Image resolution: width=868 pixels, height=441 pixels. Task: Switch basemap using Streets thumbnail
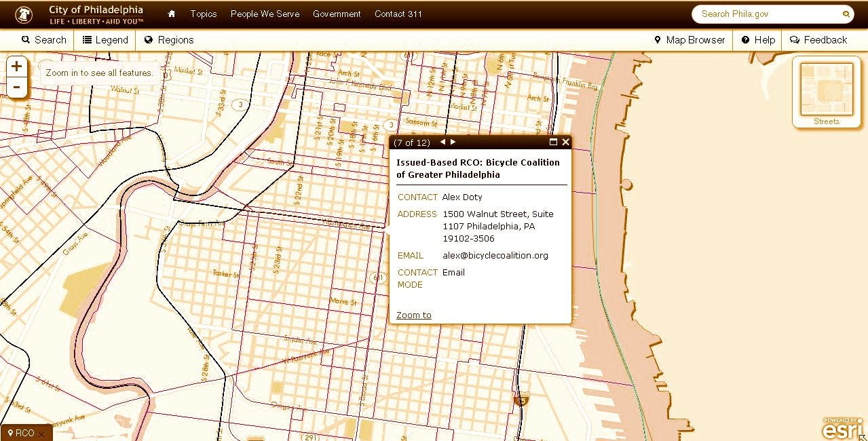pyautogui.click(x=827, y=92)
